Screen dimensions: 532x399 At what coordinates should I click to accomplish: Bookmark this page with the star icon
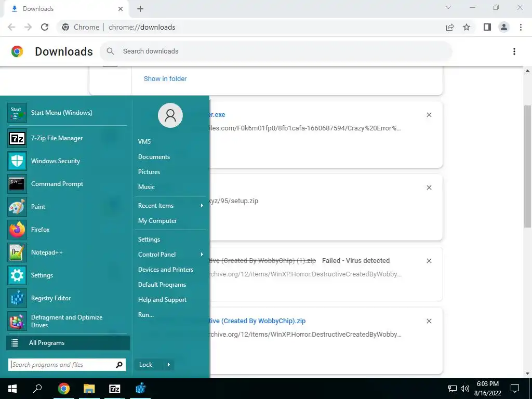click(467, 27)
